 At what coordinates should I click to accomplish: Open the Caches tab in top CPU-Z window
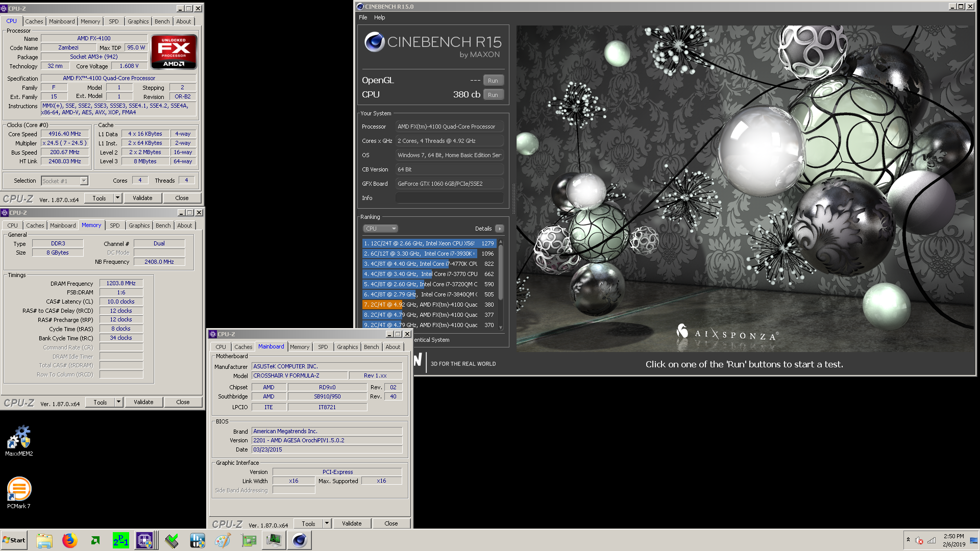pyautogui.click(x=34, y=21)
